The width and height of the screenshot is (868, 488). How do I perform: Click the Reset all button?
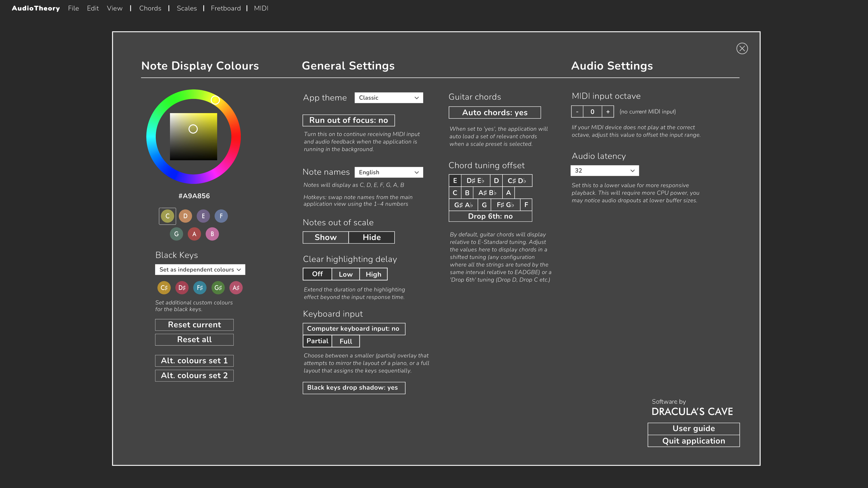(194, 340)
